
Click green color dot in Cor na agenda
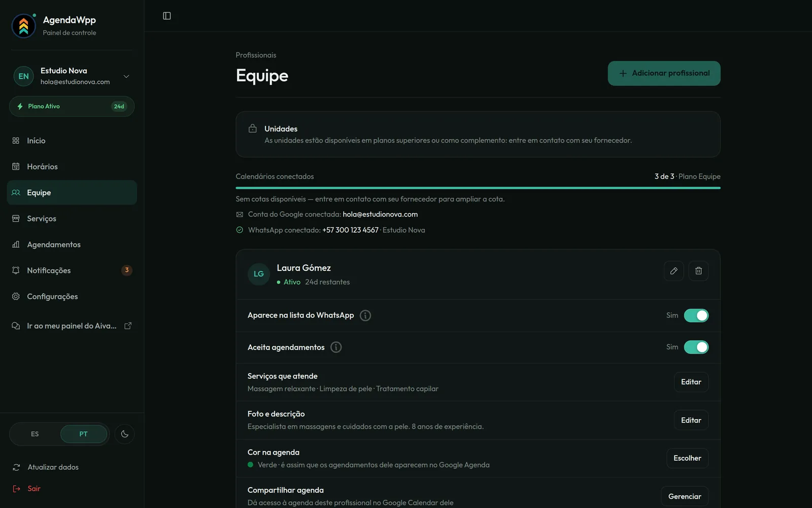250,464
